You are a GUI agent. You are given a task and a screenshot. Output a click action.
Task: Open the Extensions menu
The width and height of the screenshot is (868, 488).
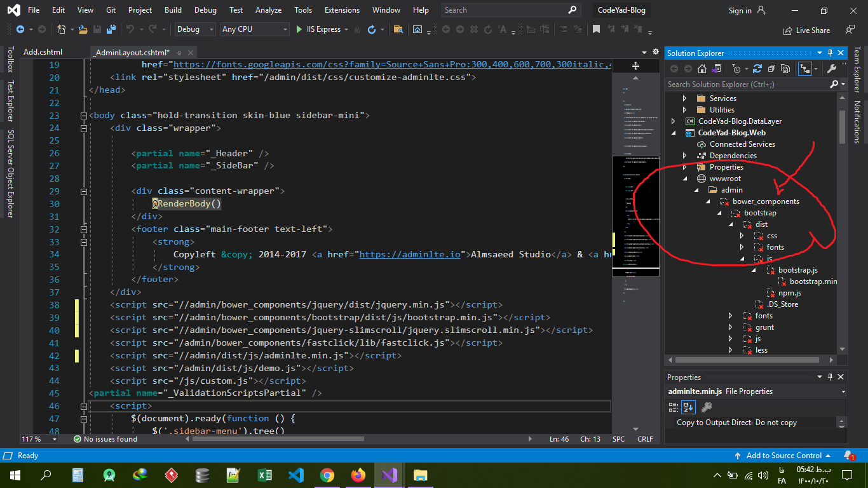click(342, 10)
